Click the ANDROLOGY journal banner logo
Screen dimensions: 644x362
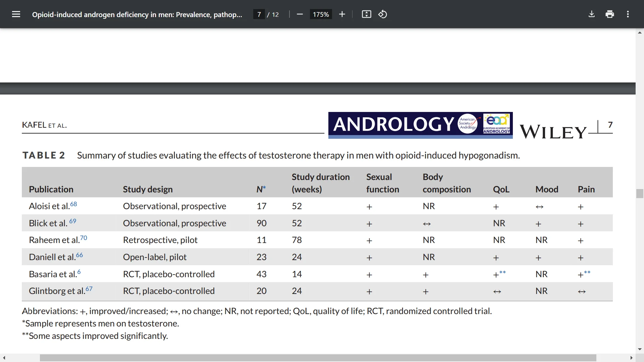421,125
